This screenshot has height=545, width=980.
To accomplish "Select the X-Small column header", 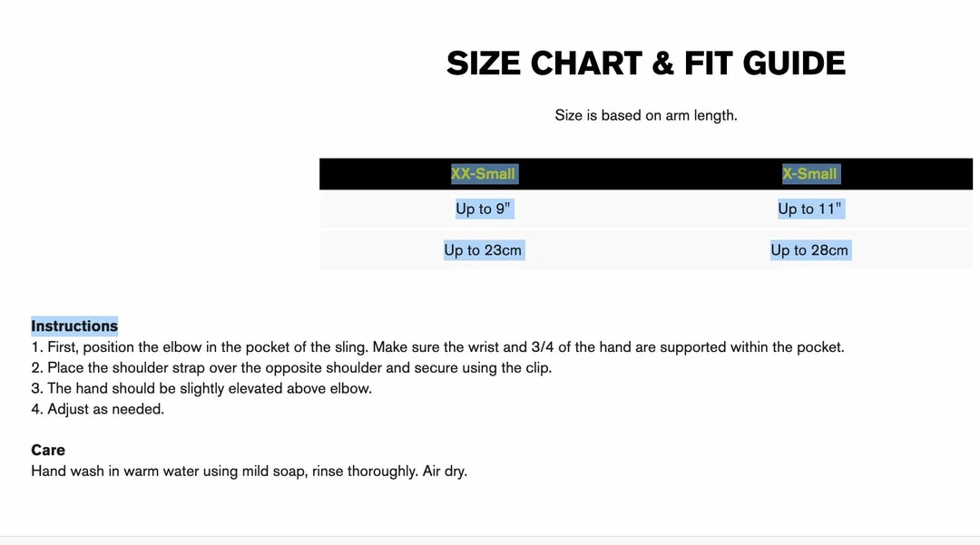I will pos(809,174).
